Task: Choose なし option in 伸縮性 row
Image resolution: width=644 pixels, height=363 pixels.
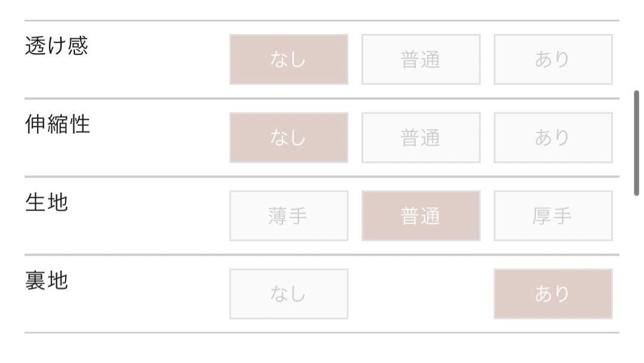Action: (289, 138)
